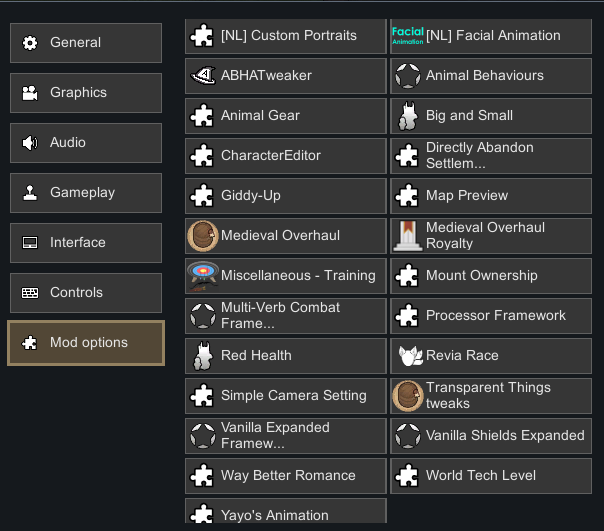
Task: Click the Facial Animation logo icon
Action: point(408,35)
